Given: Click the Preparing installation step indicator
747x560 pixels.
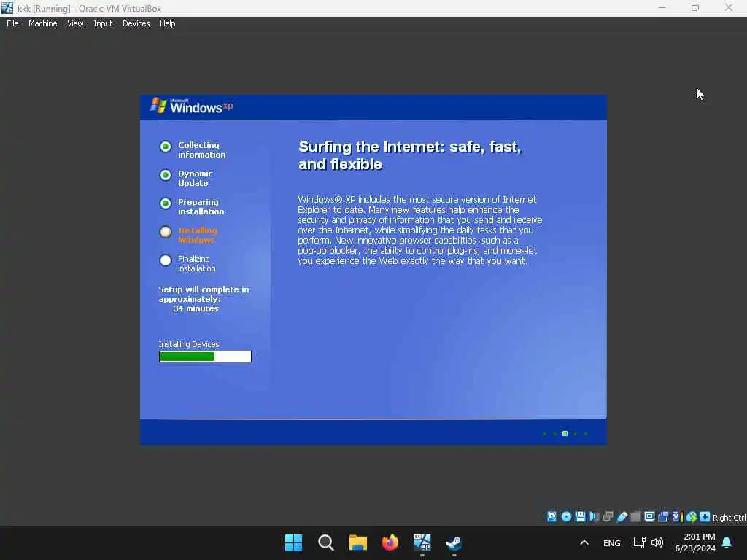Looking at the screenshot, I should click(x=166, y=203).
